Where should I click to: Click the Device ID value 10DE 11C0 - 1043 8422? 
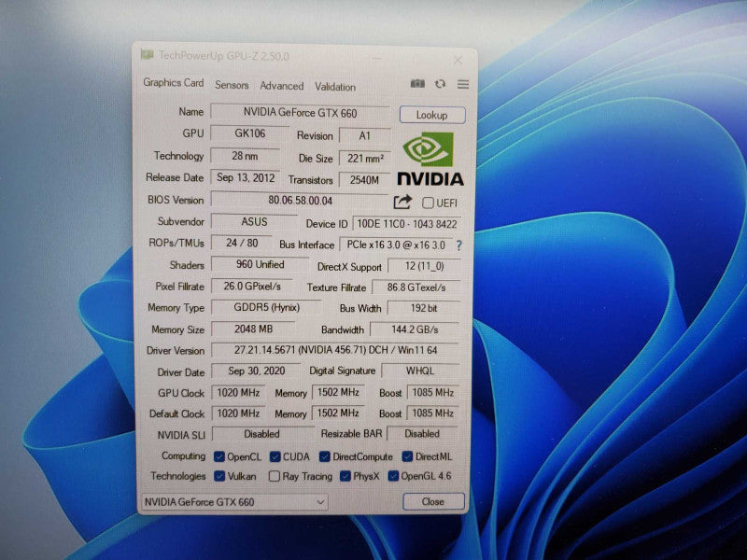tap(406, 224)
